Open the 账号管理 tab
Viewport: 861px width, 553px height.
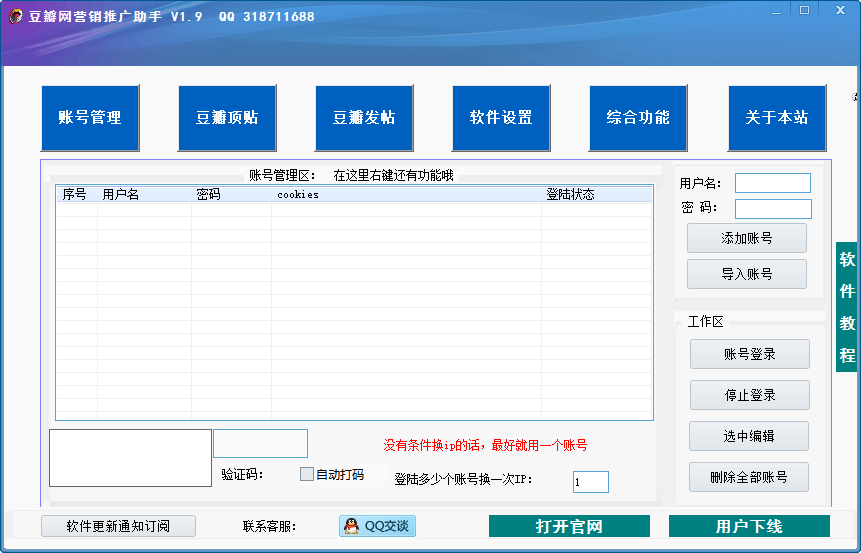(x=90, y=118)
